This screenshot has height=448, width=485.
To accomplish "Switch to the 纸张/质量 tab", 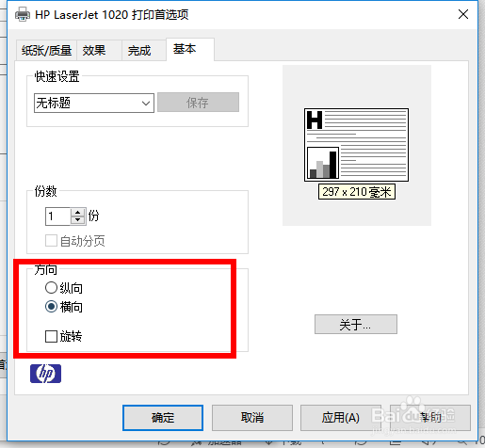I will [46, 50].
